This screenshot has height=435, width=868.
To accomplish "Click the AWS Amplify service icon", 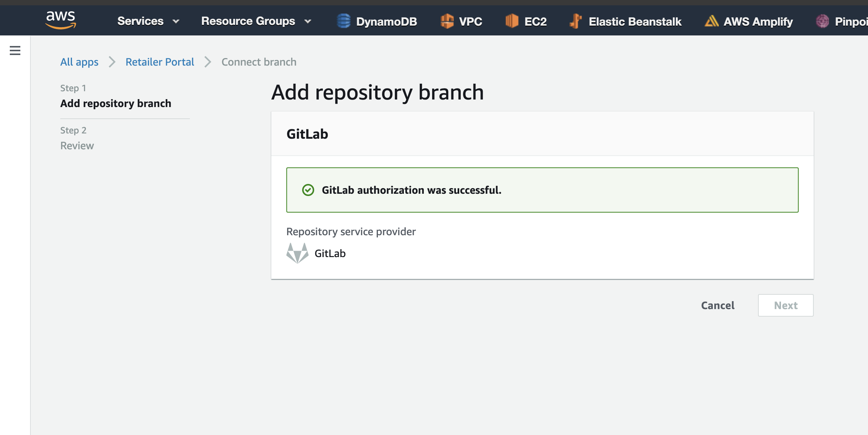I will tap(711, 21).
